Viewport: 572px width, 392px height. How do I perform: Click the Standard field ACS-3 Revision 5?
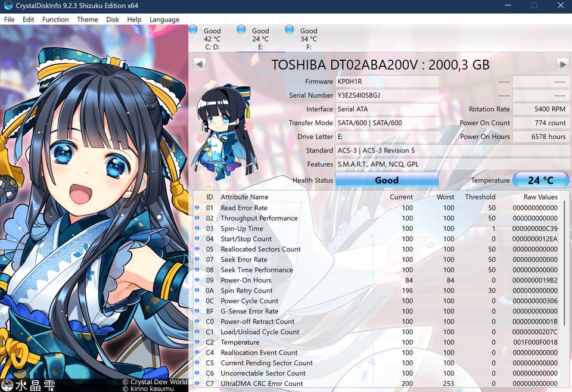tap(452, 150)
